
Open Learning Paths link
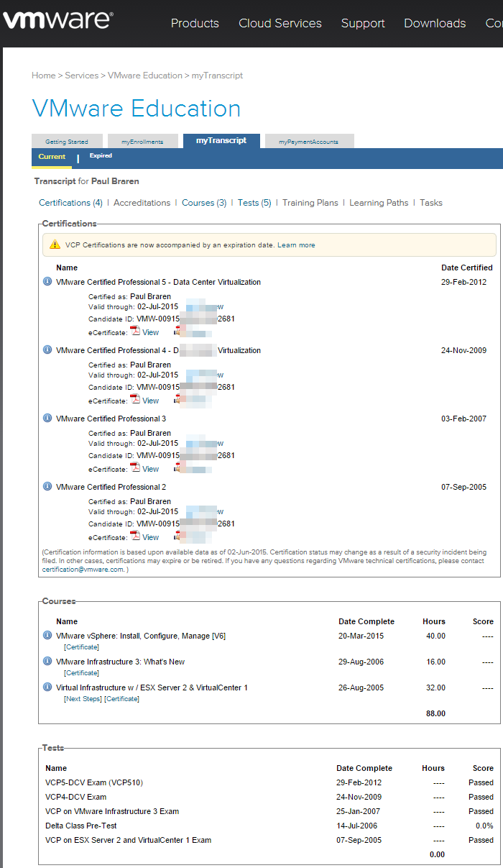pyautogui.click(x=379, y=203)
